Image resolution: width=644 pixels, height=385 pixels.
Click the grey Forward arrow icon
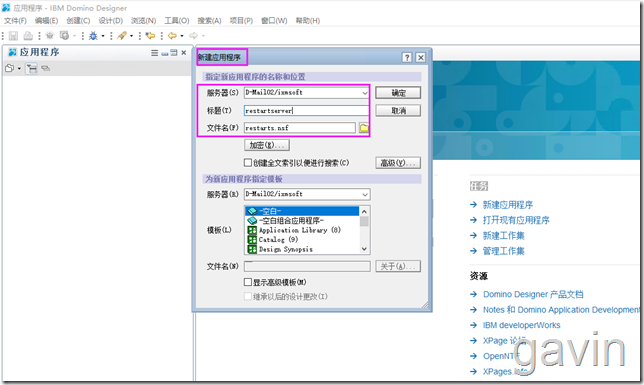pos(193,36)
